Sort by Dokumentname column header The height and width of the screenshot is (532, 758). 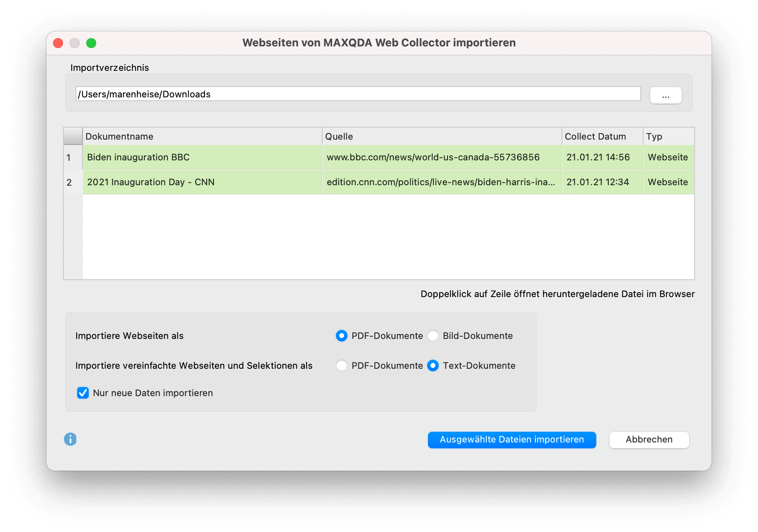(202, 136)
